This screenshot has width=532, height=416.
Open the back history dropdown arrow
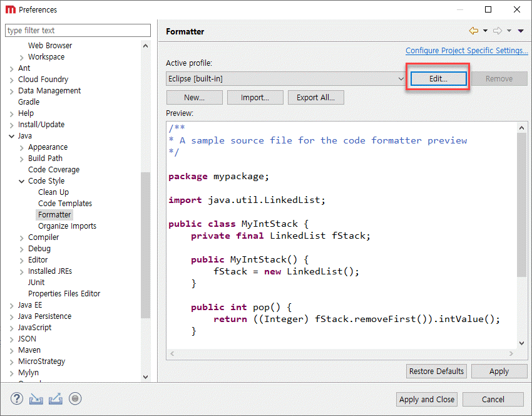pos(485,31)
